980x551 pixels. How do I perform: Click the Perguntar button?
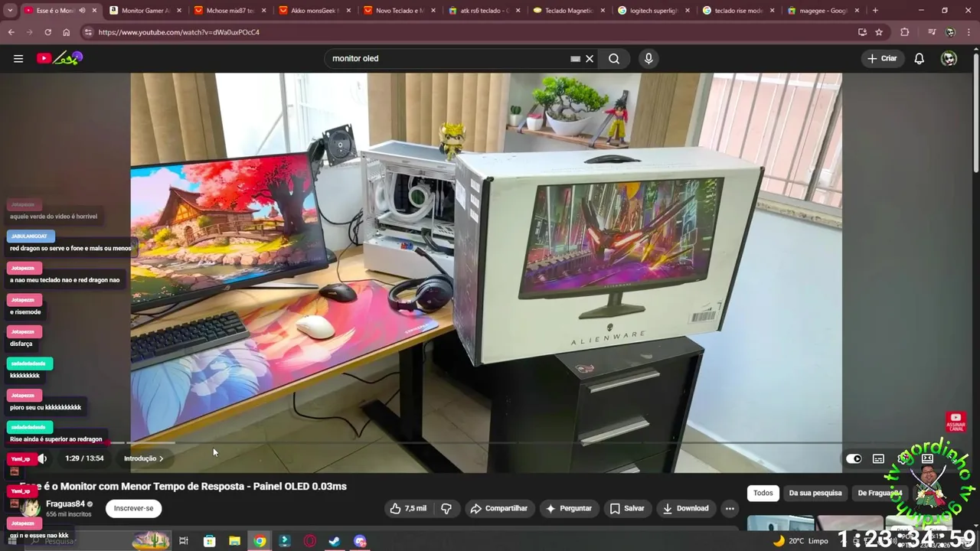568,508
